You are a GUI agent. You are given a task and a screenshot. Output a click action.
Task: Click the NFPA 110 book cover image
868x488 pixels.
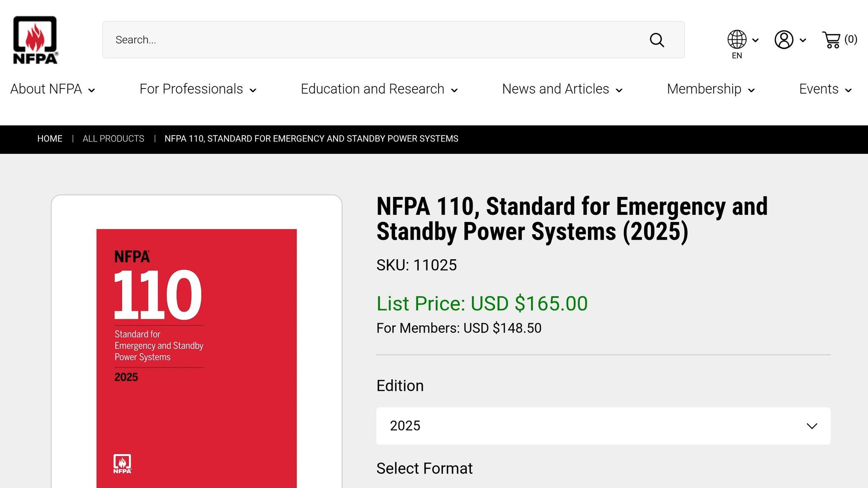click(x=197, y=358)
